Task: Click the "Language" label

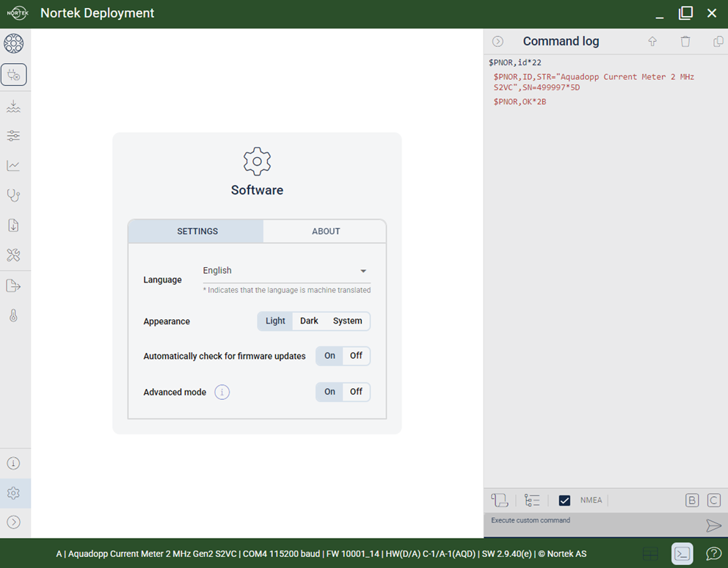Action: [162, 280]
